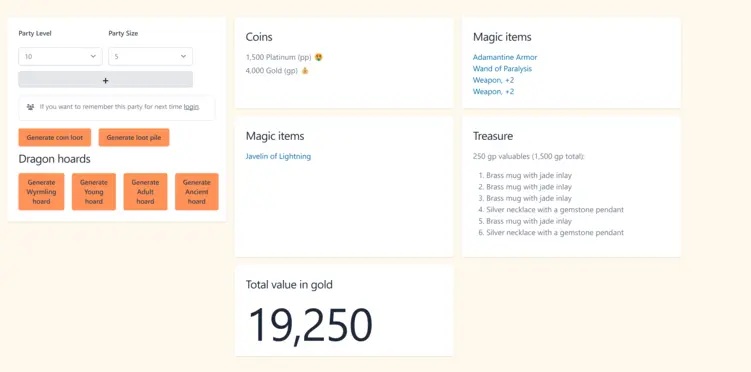The width and height of the screenshot is (751, 372).
Task: Open the Party Level dropdown
Action: [60, 56]
